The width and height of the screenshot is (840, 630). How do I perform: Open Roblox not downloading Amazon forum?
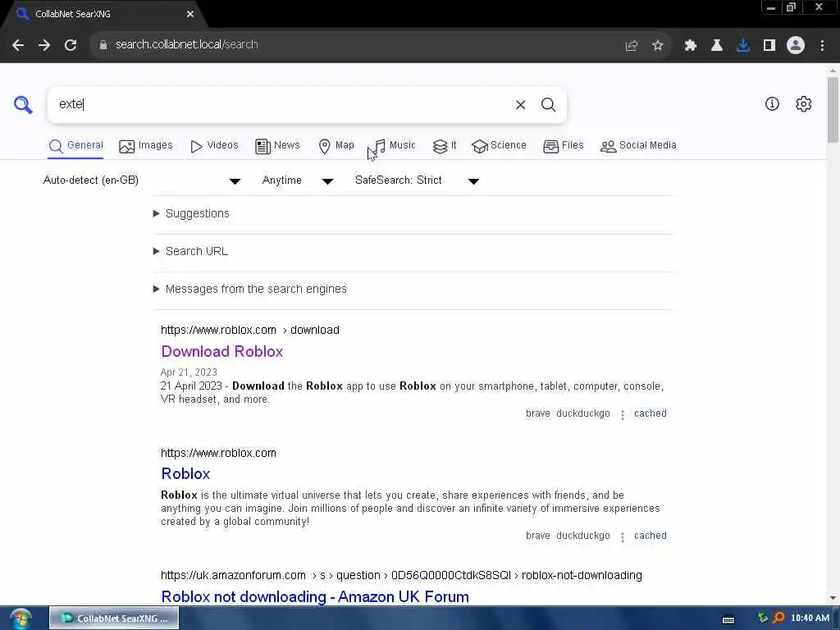coord(315,597)
